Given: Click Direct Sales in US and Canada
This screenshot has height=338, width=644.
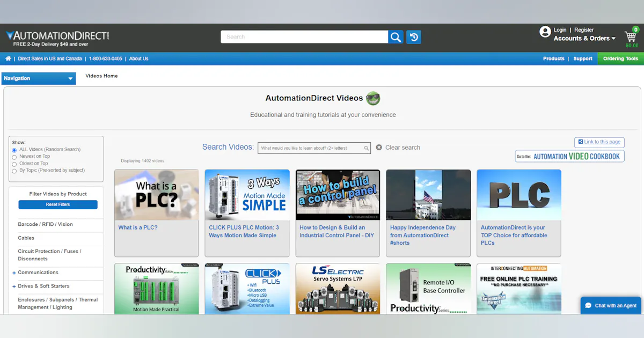Looking at the screenshot, I should click(x=50, y=58).
